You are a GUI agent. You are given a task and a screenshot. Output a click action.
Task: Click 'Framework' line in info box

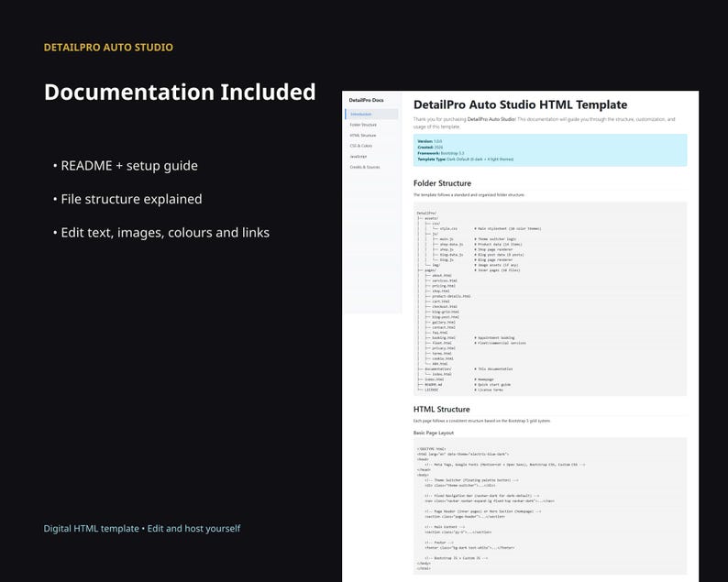pyautogui.click(x=441, y=153)
